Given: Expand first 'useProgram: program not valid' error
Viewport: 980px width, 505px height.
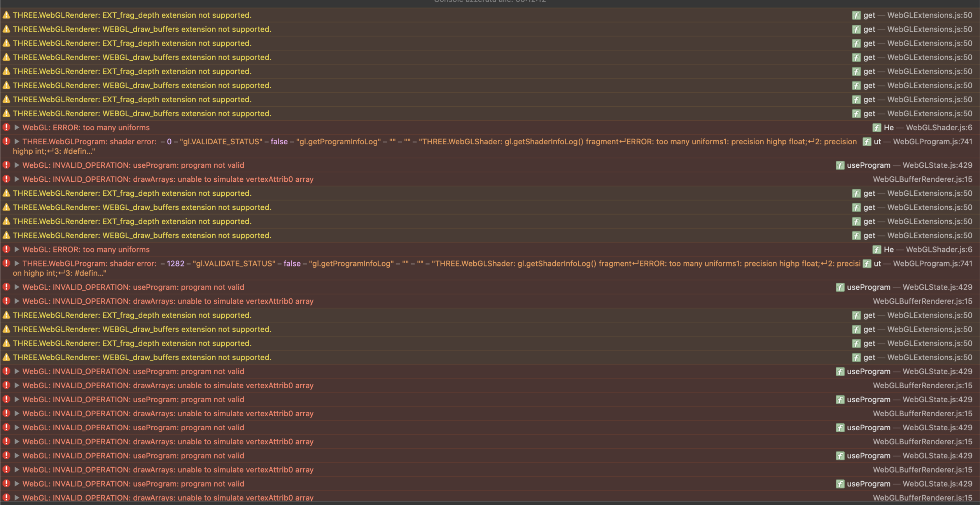Looking at the screenshot, I should [x=17, y=165].
